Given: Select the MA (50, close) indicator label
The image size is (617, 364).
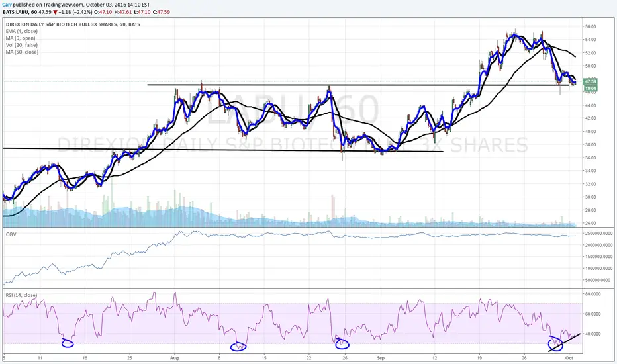Looking at the screenshot, I should click(x=22, y=52).
